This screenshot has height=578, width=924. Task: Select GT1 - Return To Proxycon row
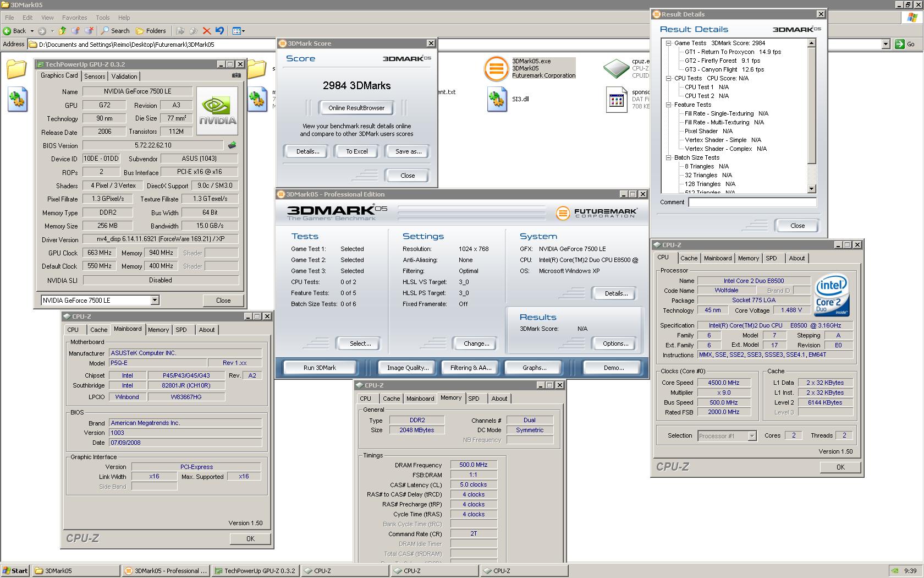coord(733,52)
